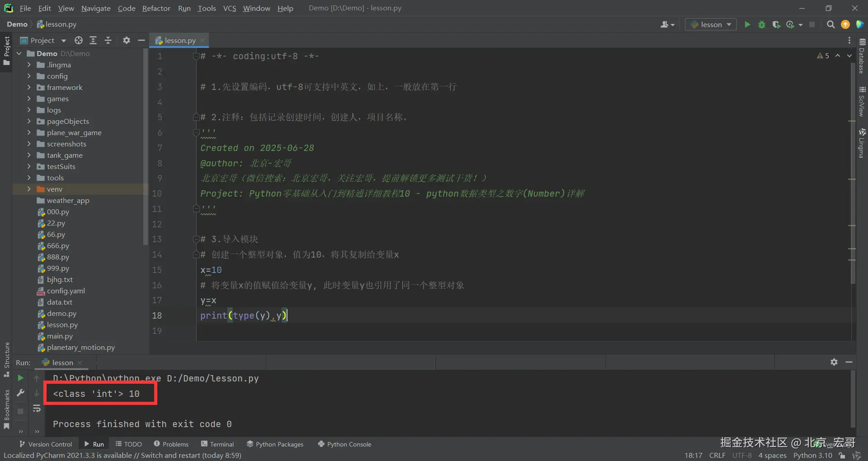
Task: Collapse the Demo root folder
Action: click(19, 53)
